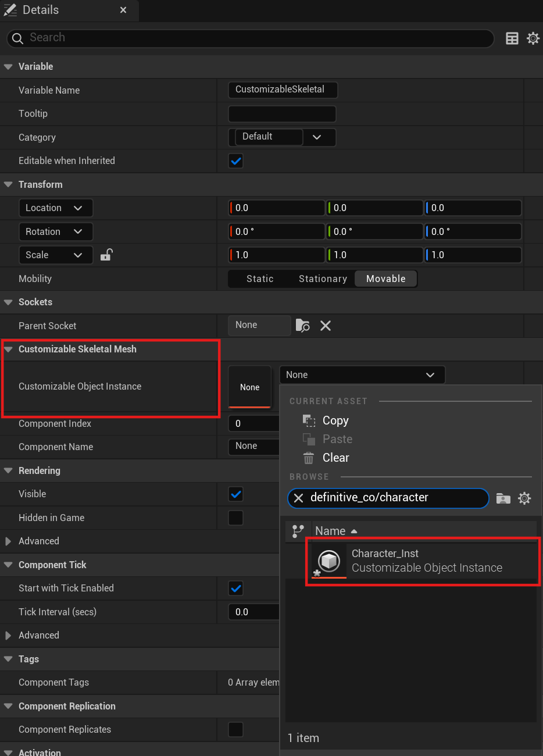Open the property matrix table view icon
The height and width of the screenshot is (756, 543).
[512, 38]
